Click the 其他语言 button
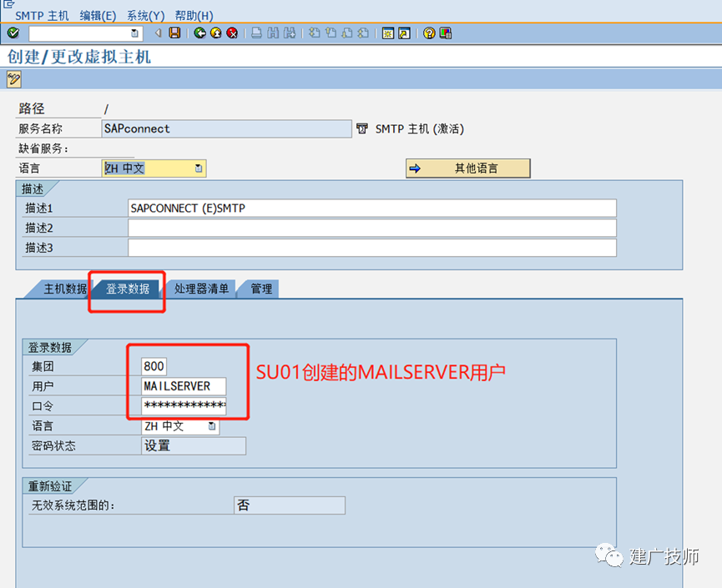Screen dimensions: 722x588 [x=467, y=168]
